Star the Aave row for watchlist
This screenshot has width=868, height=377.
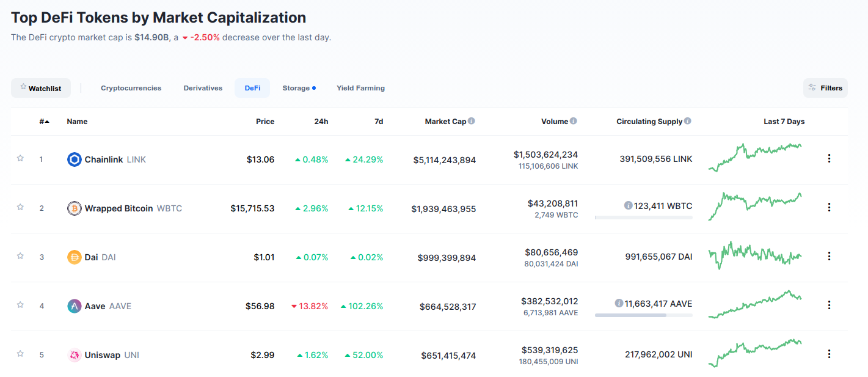(20, 304)
